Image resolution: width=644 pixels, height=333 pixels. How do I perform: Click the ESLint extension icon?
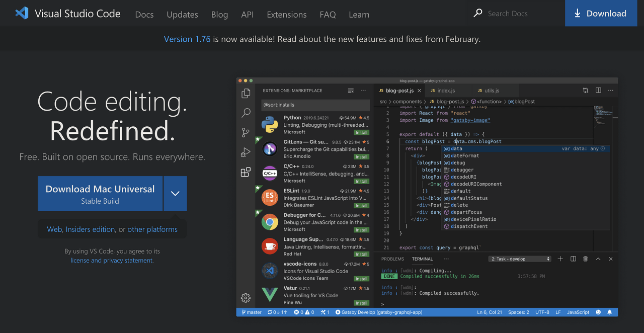(x=270, y=197)
